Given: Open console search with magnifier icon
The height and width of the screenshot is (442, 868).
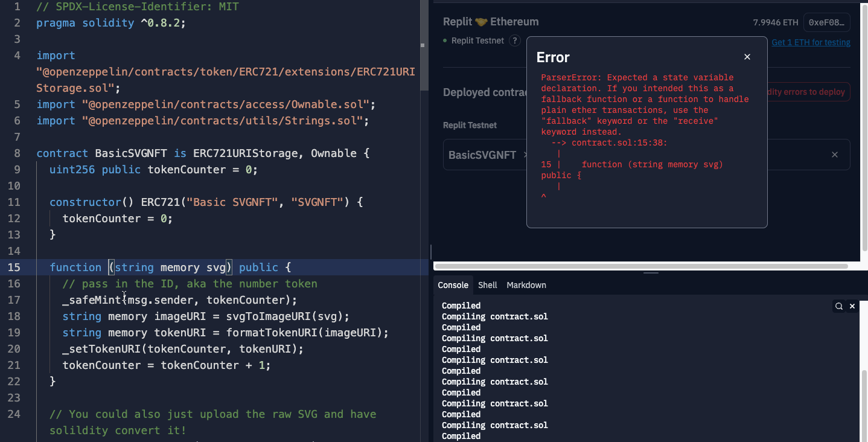Looking at the screenshot, I should [839, 306].
